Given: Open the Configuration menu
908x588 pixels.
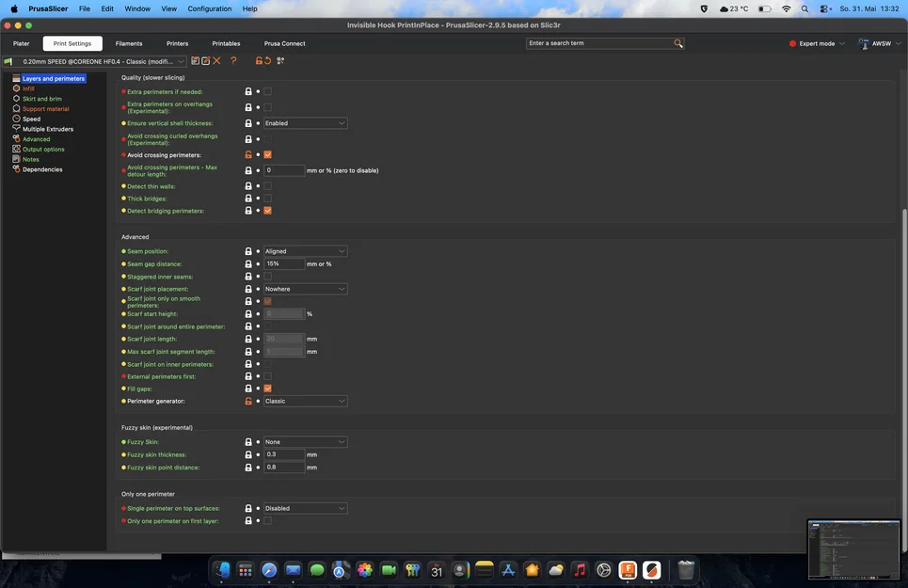Looking at the screenshot, I should pyautogui.click(x=210, y=8).
